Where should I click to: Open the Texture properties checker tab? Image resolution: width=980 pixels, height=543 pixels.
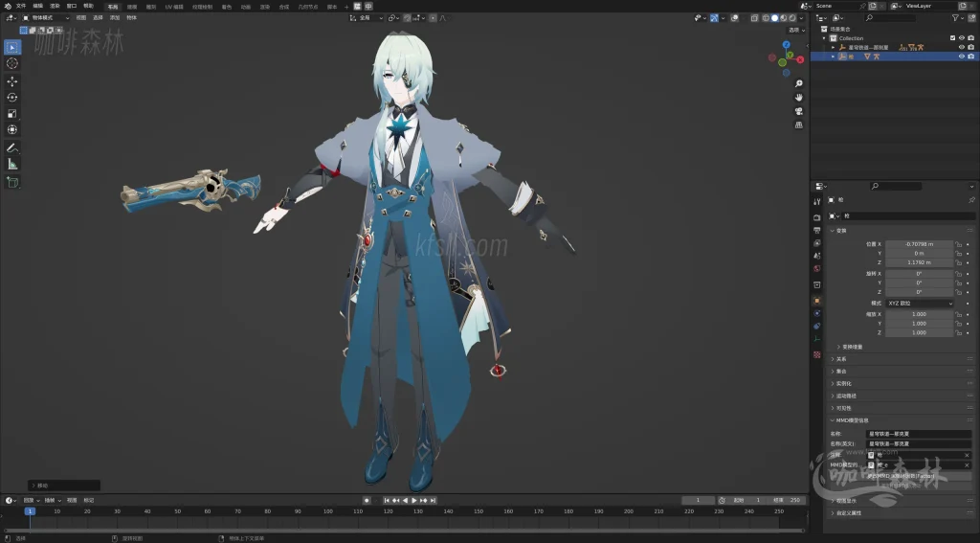pyautogui.click(x=817, y=354)
